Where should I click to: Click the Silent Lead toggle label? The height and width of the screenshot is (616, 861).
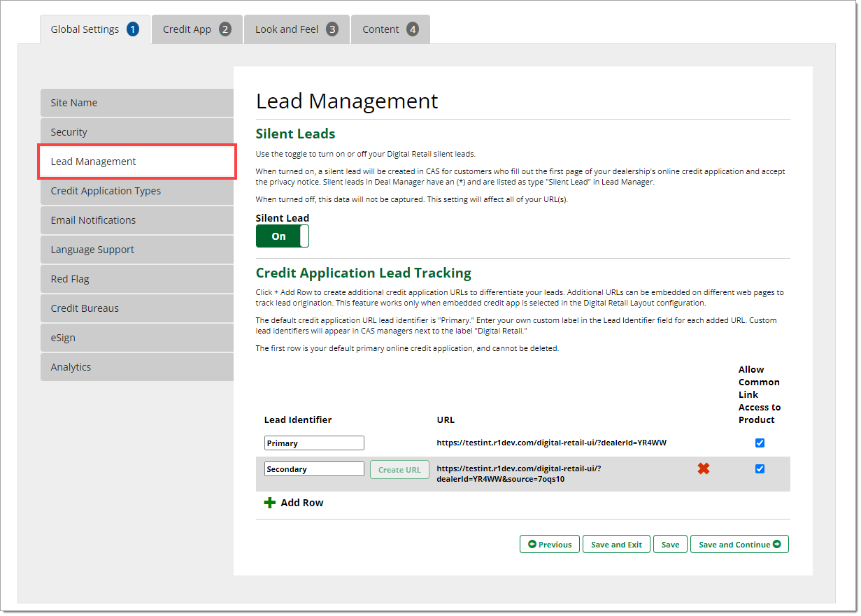click(283, 218)
